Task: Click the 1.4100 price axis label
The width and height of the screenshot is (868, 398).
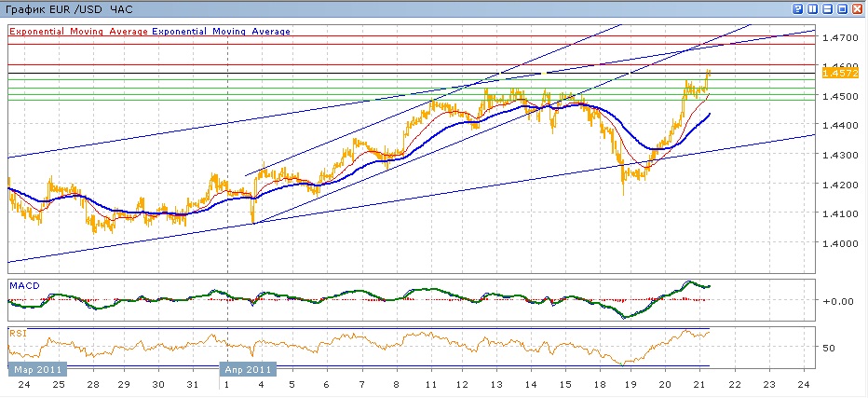Action: click(x=840, y=213)
